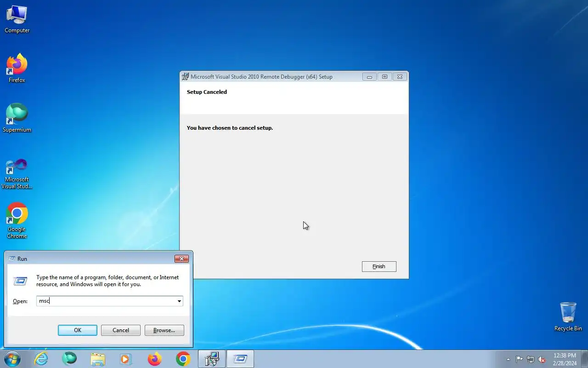Close the Remote Debugger Setup window

click(x=400, y=77)
